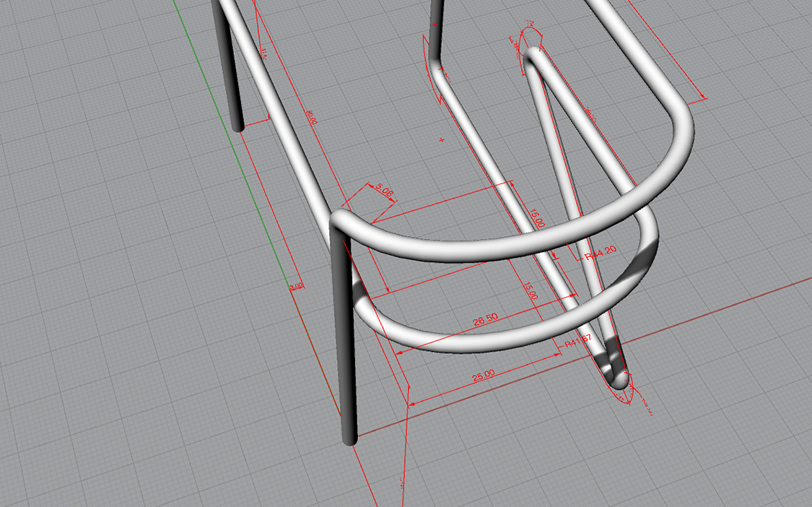The image size is (812, 507).
Task: Select the 3.00 dimension near green axis
Action: (x=296, y=286)
